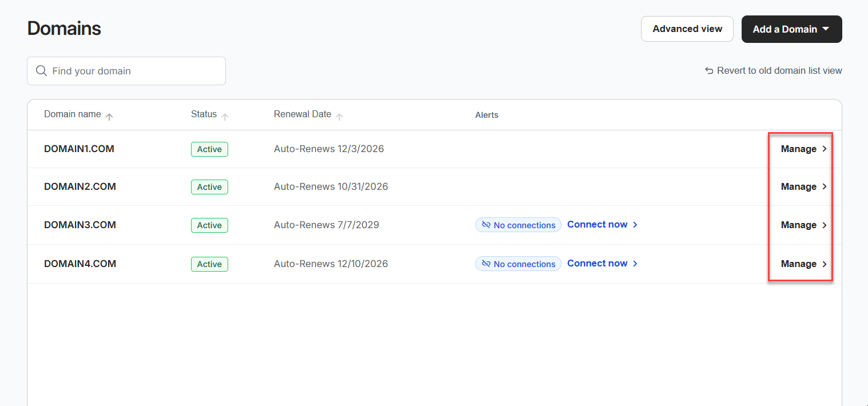
Task: Click unlink icon in DOMAIN4.COM badge
Action: (x=486, y=264)
